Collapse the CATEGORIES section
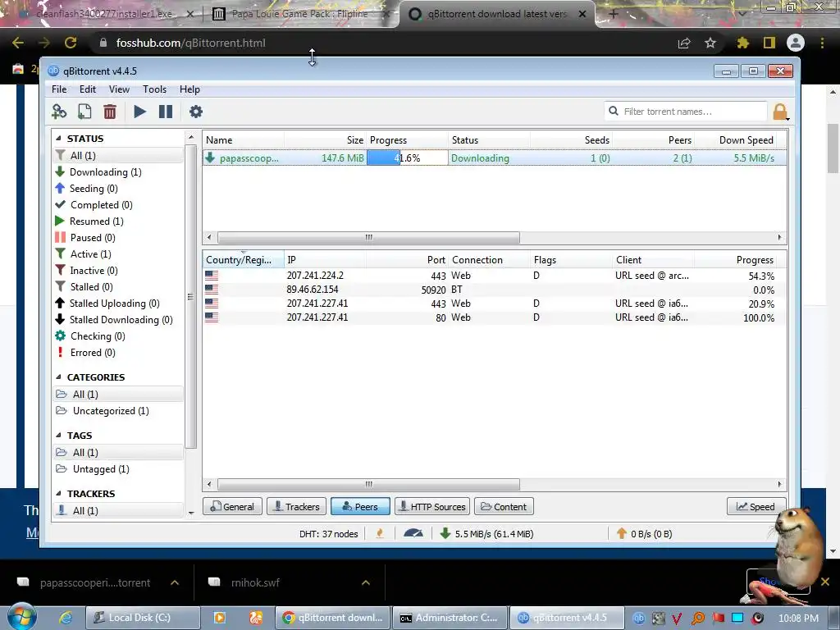840x630 pixels. click(58, 377)
